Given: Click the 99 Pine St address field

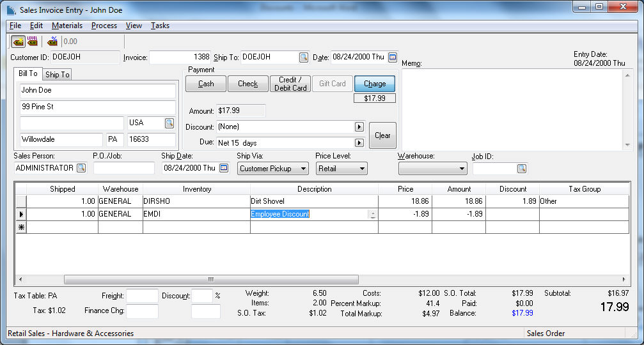Looking at the screenshot, I should pyautogui.click(x=98, y=107).
